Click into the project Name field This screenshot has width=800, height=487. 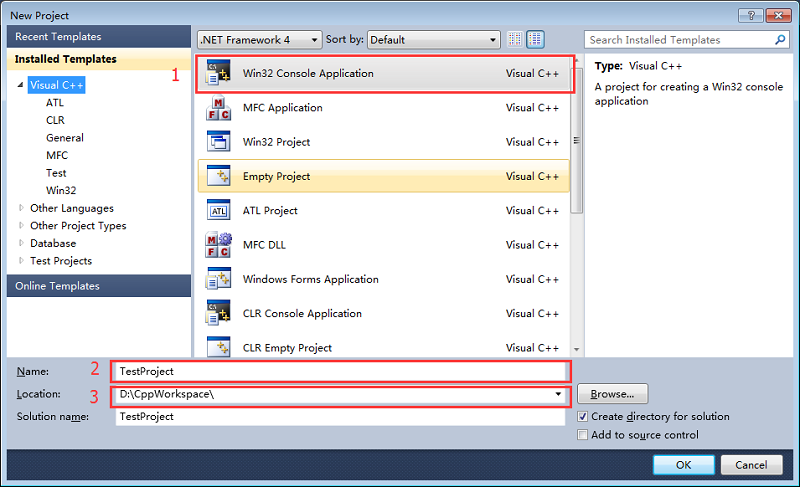(x=340, y=371)
